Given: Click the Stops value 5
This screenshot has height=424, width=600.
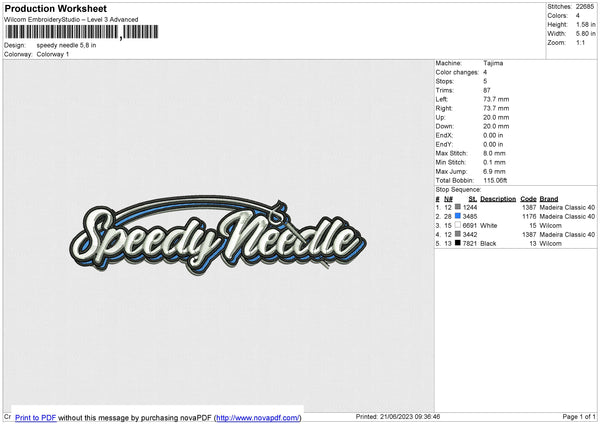Looking at the screenshot, I should (485, 81).
